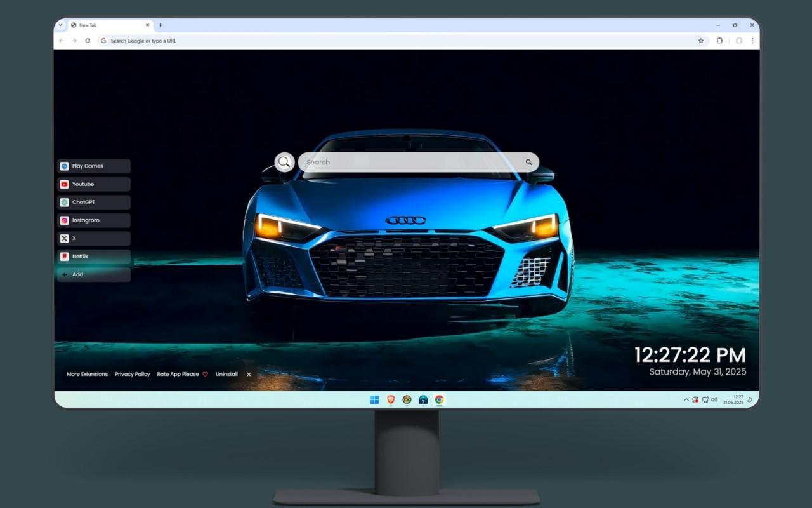Open the More Extensions link

click(87, 374)
